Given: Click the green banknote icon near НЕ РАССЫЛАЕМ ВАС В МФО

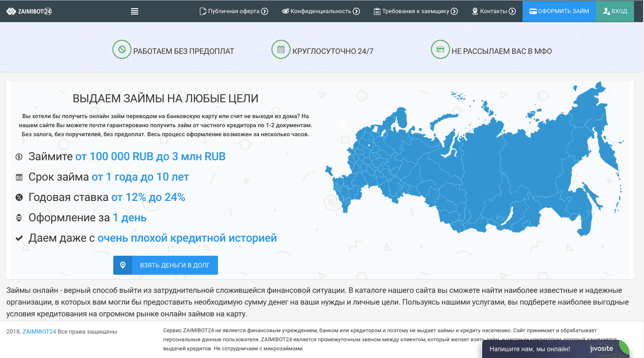Looking at the screenshot, I should 440,49.
